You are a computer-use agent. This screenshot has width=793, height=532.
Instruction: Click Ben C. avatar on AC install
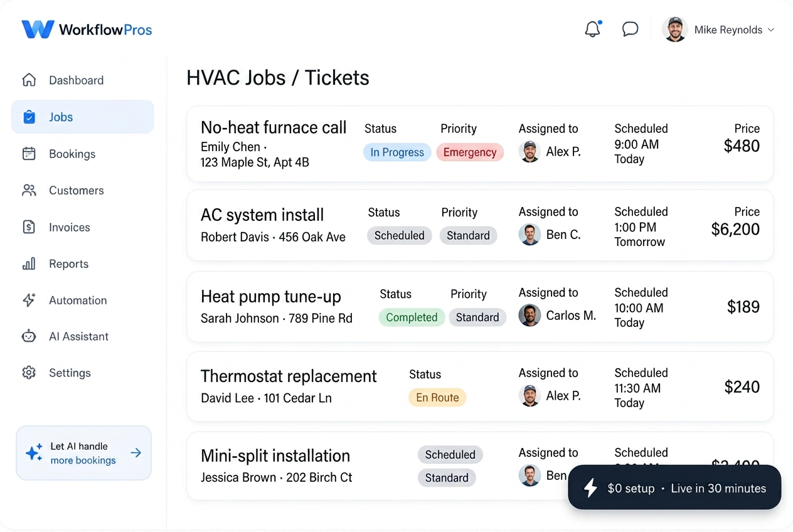[530, 235]
